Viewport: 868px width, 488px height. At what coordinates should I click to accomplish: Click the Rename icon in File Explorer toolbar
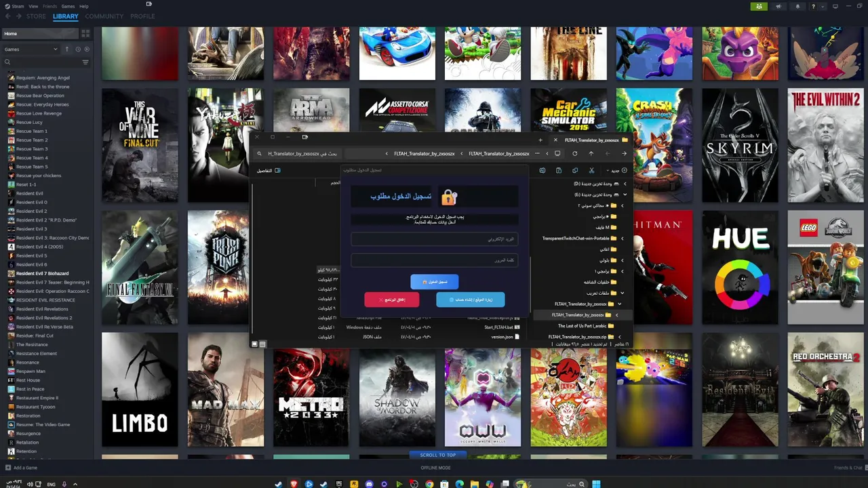coord(542,170)
